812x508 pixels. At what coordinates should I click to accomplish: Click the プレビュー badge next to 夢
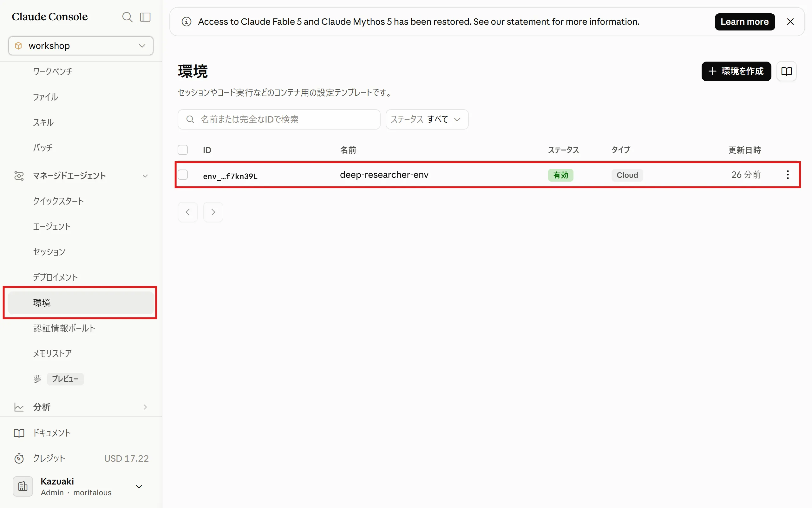click(65, 379)
